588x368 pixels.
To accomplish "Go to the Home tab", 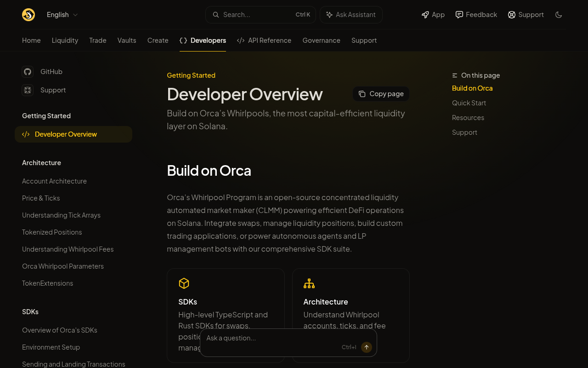I will click(x=31, y=40).
